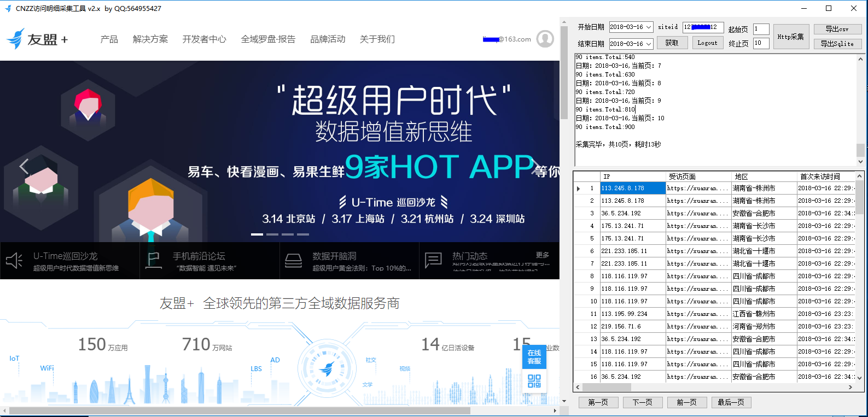The width and height of the screenshot is (868, 417).
Task: Click the siteid input field
Action: pos(703,27)
